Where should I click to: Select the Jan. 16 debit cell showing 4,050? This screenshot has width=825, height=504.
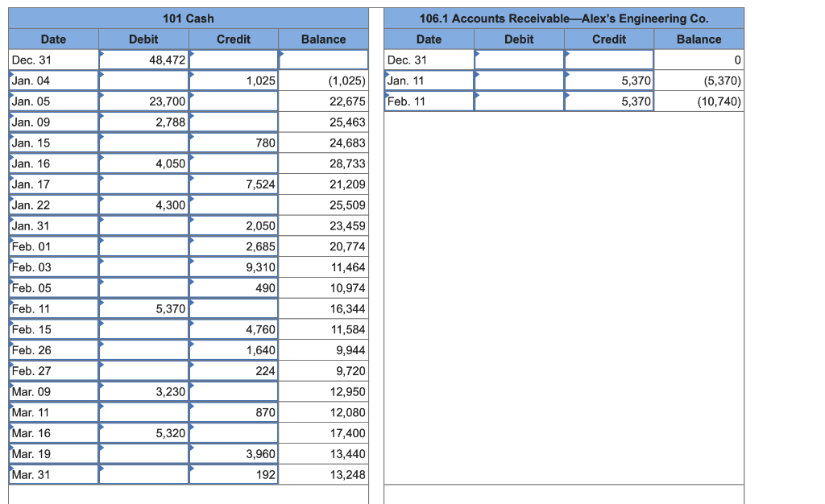pyautogui.click(x=143, y=163)
